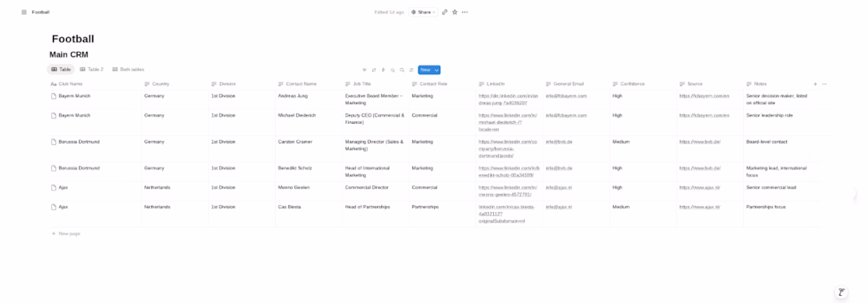Open page icon of Ajax Menno Geelen row
The width and height of the screenshot is (868, 303).
point(54,187)
